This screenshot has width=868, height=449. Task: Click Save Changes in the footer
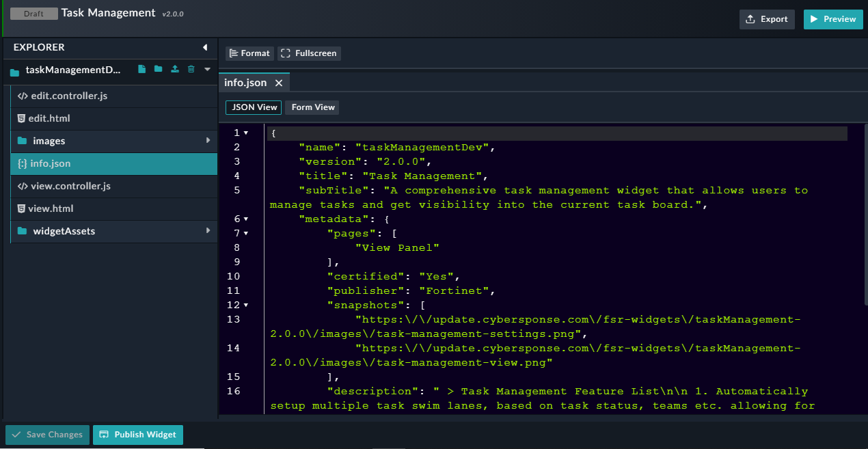pyautogui.click(x=46, y=435)
